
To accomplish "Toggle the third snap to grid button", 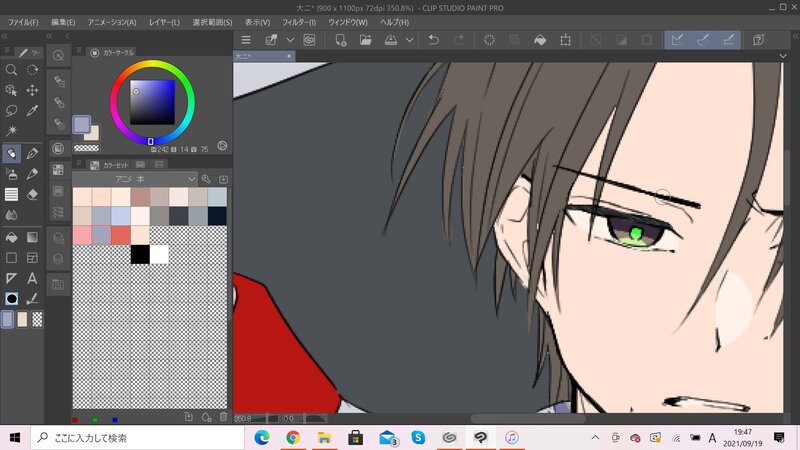I will [728, 40].
